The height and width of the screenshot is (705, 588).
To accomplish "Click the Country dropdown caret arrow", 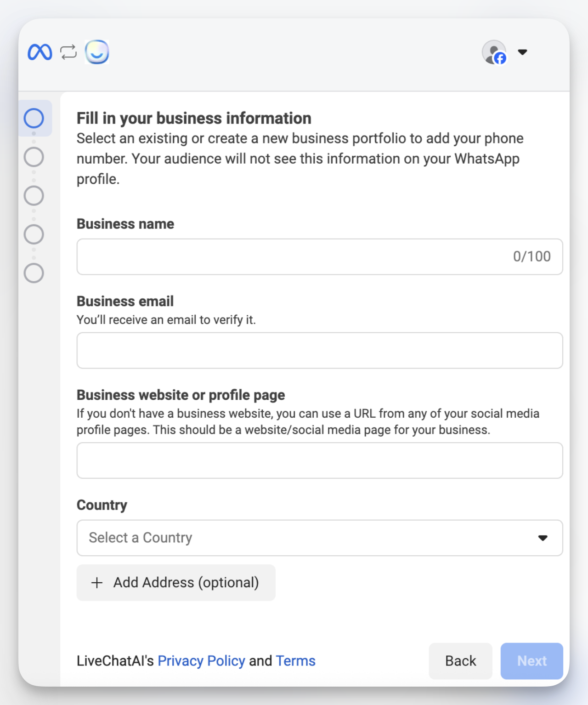I will point(543,538).
